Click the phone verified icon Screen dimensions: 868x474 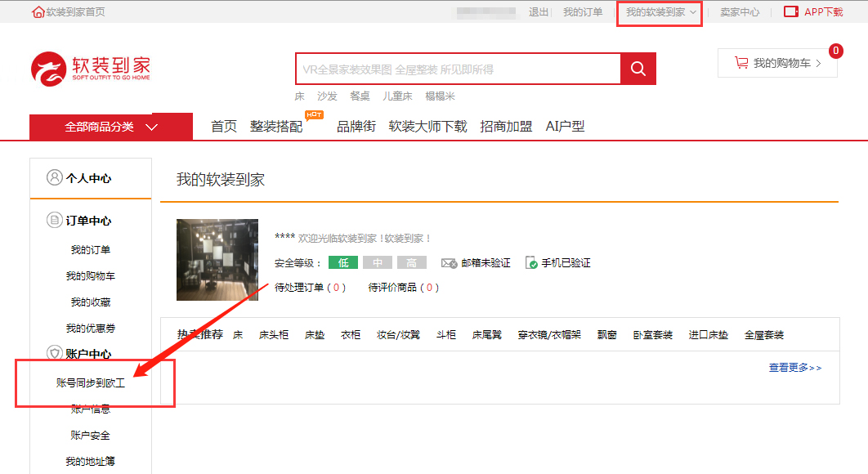[x=531, y=262]
